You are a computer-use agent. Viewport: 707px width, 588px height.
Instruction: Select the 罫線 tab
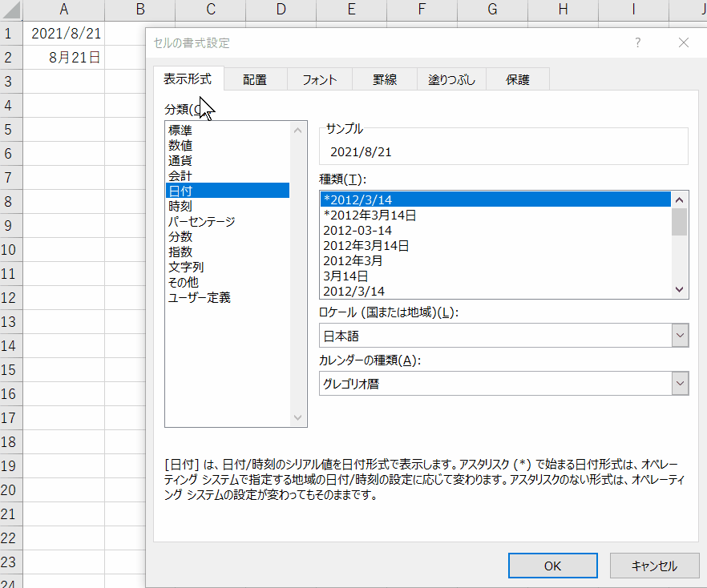tap(386, 79)
